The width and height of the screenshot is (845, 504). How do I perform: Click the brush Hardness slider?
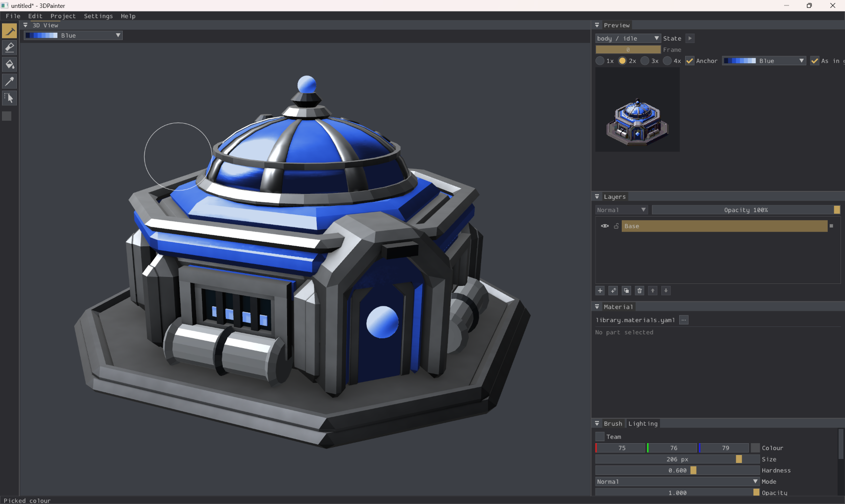coord(677,470)
